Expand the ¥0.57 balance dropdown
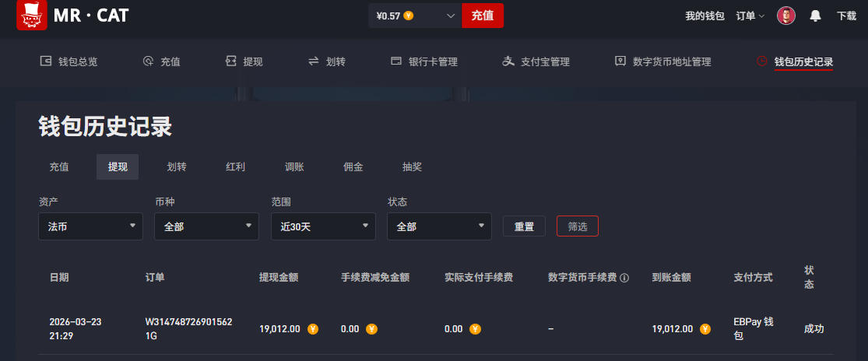 tap(450, 16)
